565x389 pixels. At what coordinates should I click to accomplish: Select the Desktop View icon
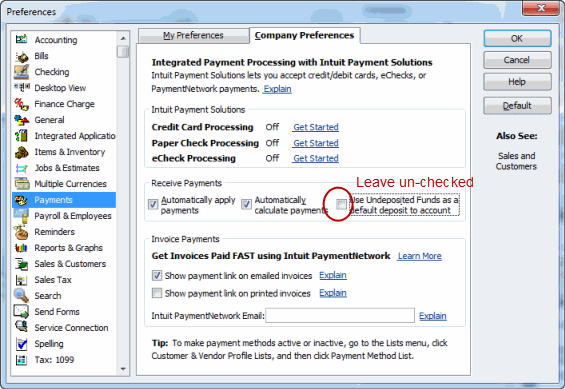tap(22, 88)
